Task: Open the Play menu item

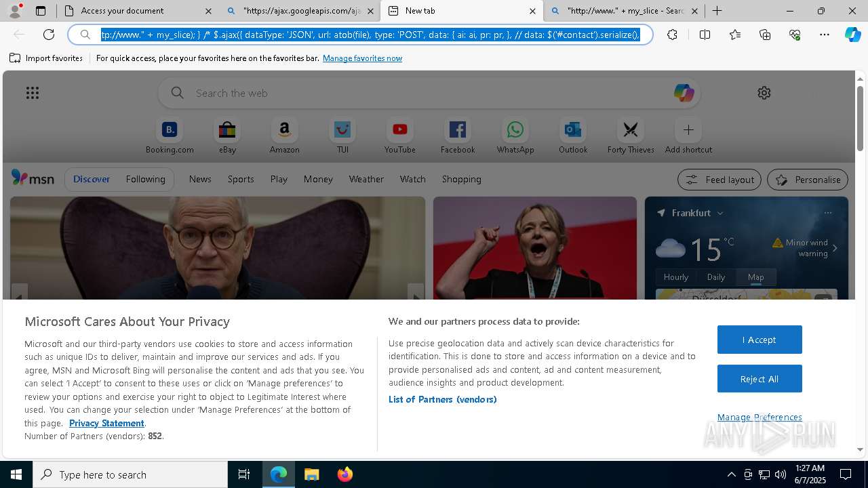Action: point(279,179)
